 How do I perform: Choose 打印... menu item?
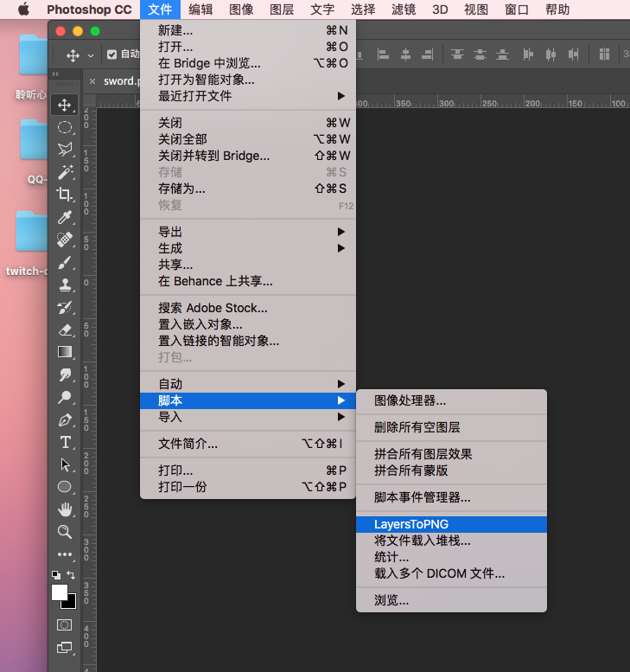[x=248, y=470]
